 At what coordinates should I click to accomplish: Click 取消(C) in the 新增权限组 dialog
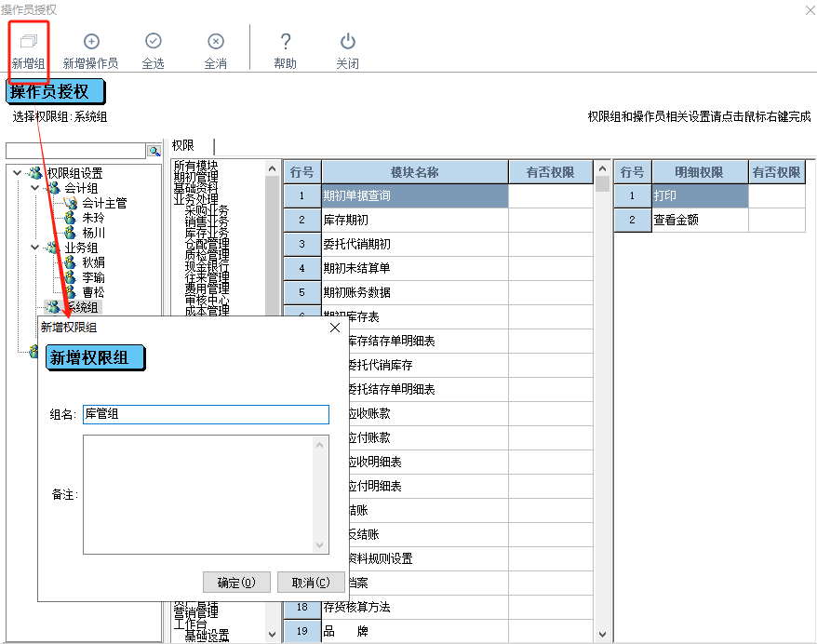pyautogui.click(x=311, y=582)
